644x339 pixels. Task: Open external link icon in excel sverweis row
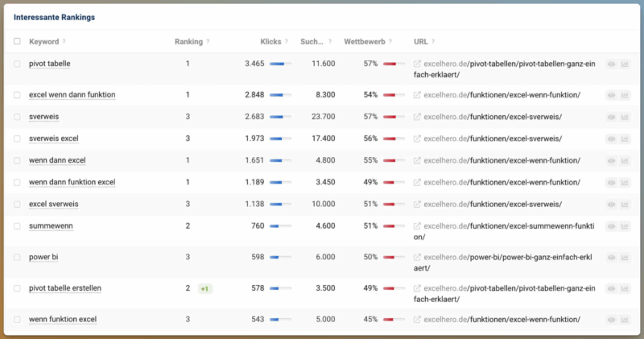pyautogui.click(x=417, y=205)
